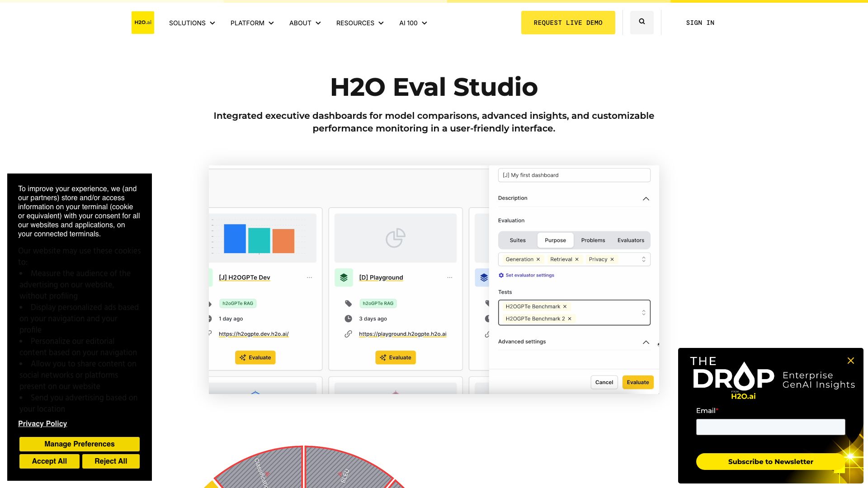Open search with magnifier icon
The height and width of the screenshot is (488, 868).
642,22
